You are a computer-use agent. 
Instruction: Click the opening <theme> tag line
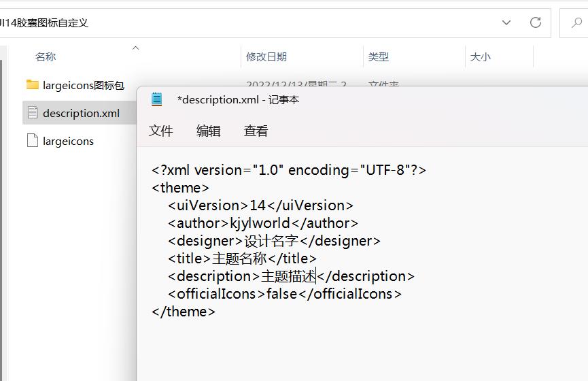click(180, 188)
